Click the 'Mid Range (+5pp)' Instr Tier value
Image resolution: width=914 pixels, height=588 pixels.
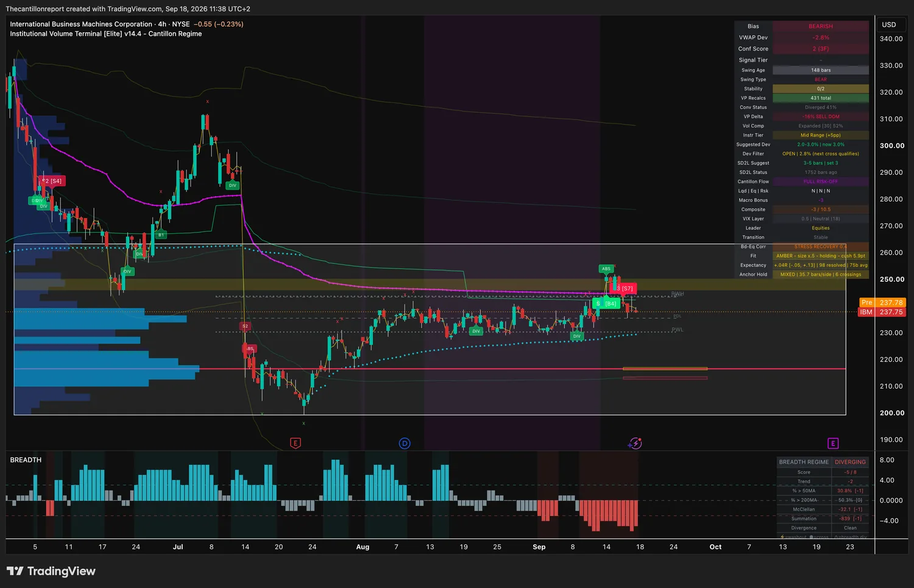click(x=821, y=135)
